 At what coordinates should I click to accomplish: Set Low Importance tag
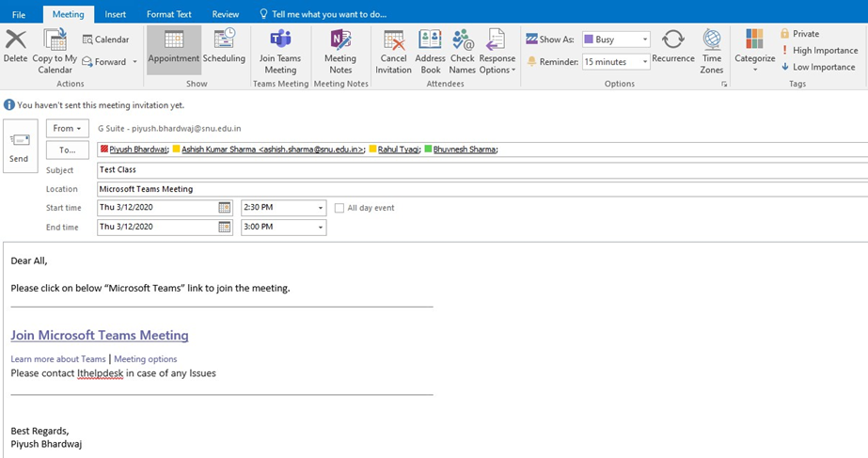818,67
